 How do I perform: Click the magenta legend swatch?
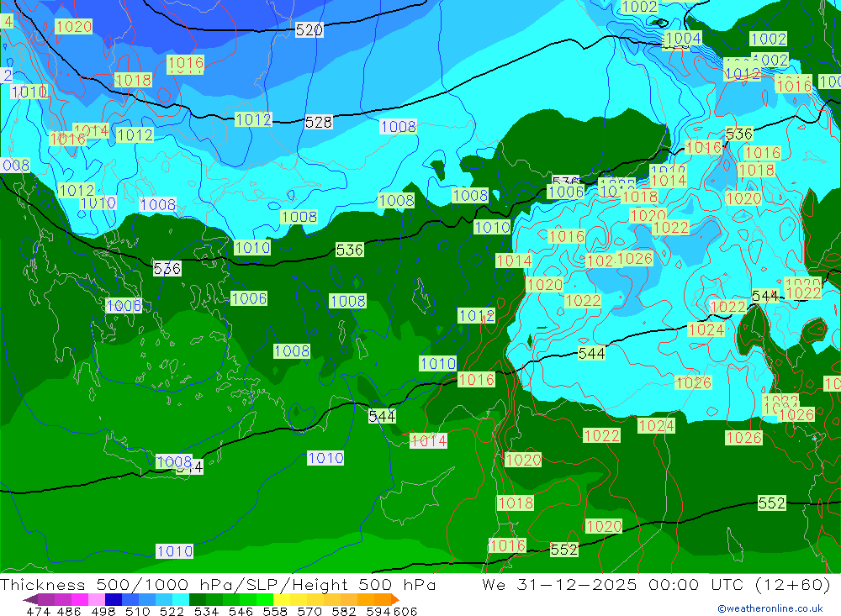click(x=78, y=599)
